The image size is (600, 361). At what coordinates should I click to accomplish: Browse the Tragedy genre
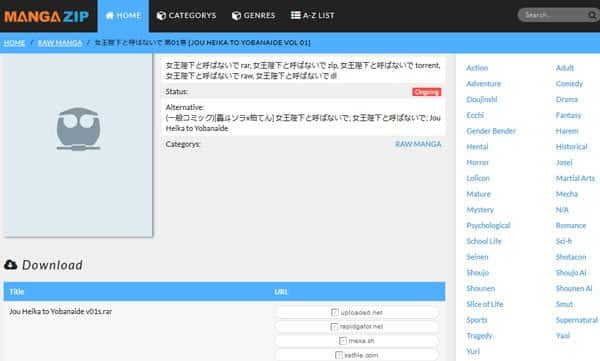pos(479,336)
